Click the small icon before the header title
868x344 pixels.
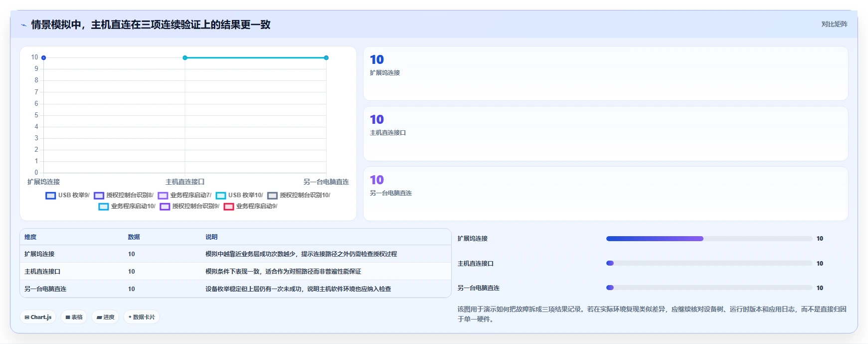pyautogui.click(x=23, y=25)
